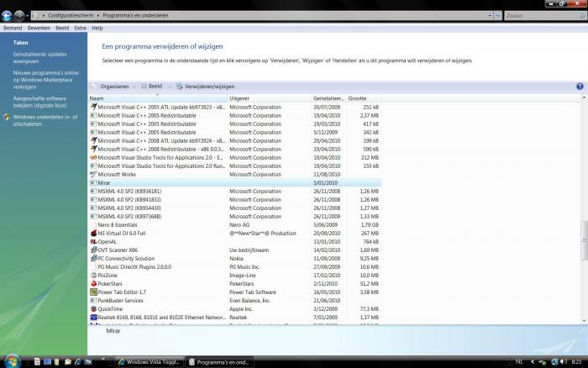The height and width of the screenshot is (368, 588).
Task: Click NL language indicator in taskbar
Action: point(519,361)
